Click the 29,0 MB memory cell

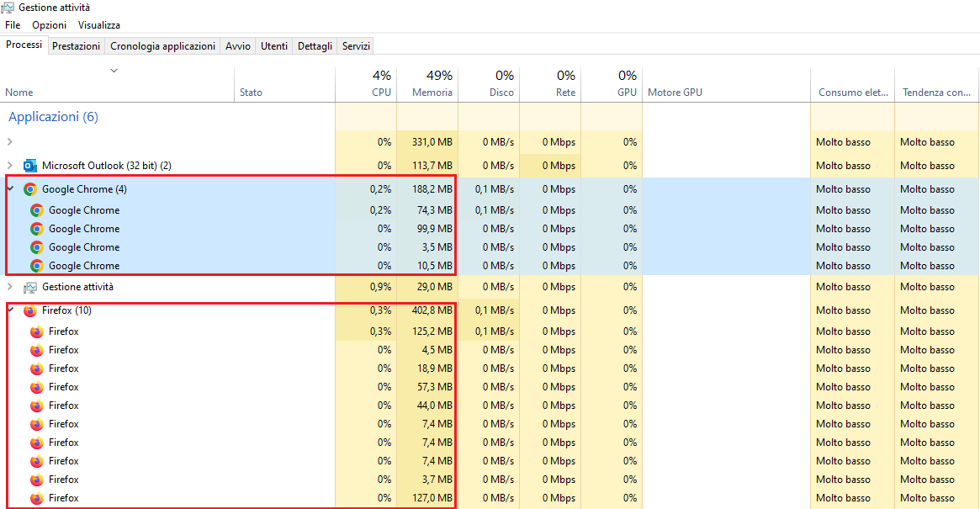pyautogui.click(x=427, y=287)
